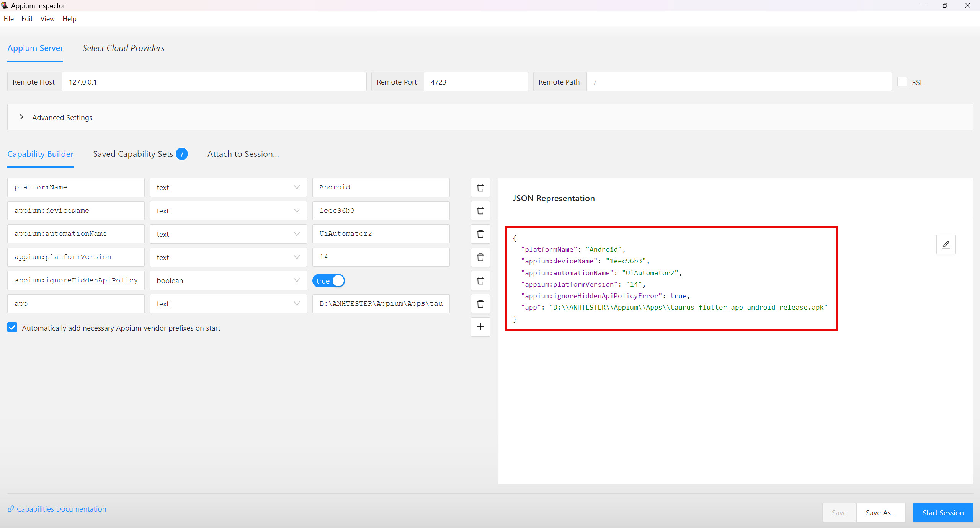The height and width of the screenshot is (528, 980).
Task: Open the type dropdown for appium:automationName
Action: [228, 234]
